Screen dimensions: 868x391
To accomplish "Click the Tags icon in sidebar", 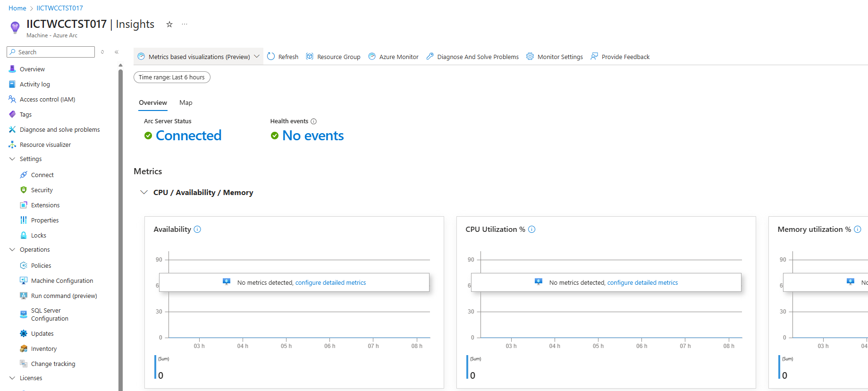I will 12,114.
